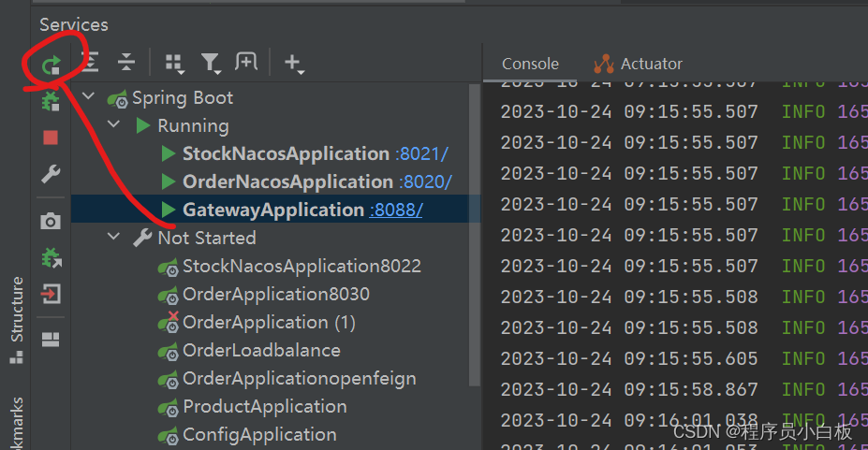
Task: Click the Actuator tab icon
Action: tap(604, 65)
